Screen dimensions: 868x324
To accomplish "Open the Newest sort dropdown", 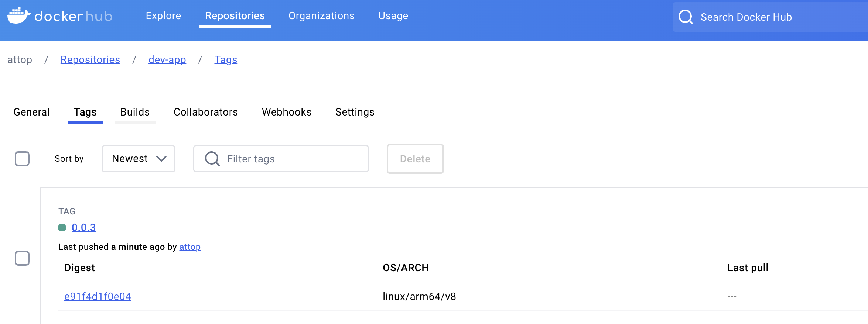I will [x=139, y=159].
